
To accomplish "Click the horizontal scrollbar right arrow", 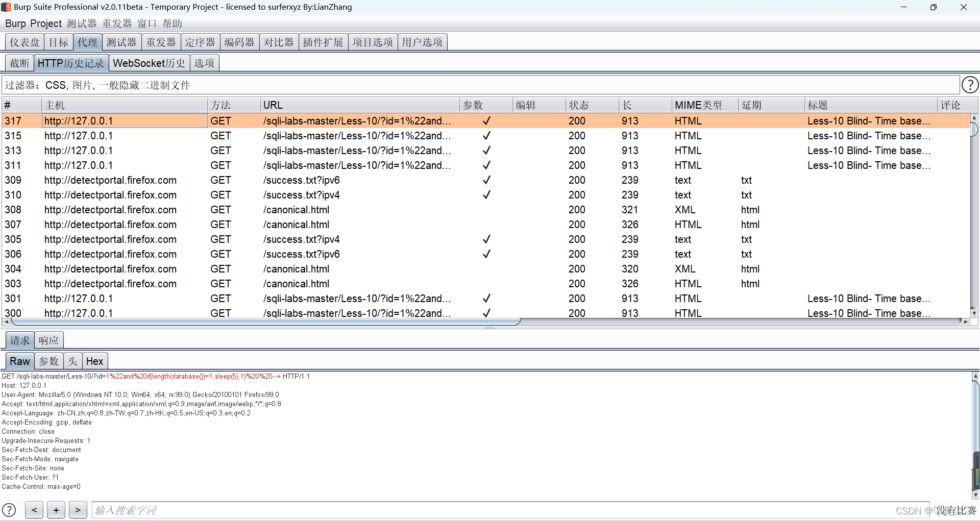I will tap(966, 321).
